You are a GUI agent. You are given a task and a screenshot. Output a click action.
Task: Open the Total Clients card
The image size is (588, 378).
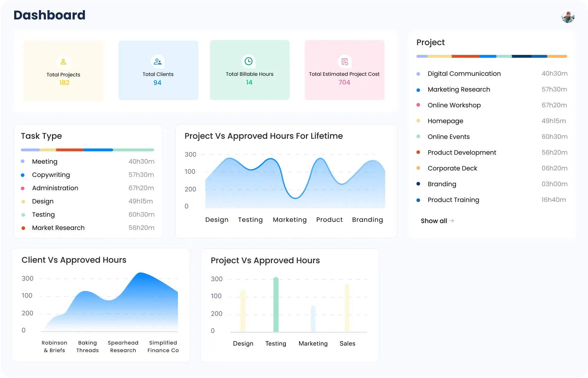click(x=158, y=70)
